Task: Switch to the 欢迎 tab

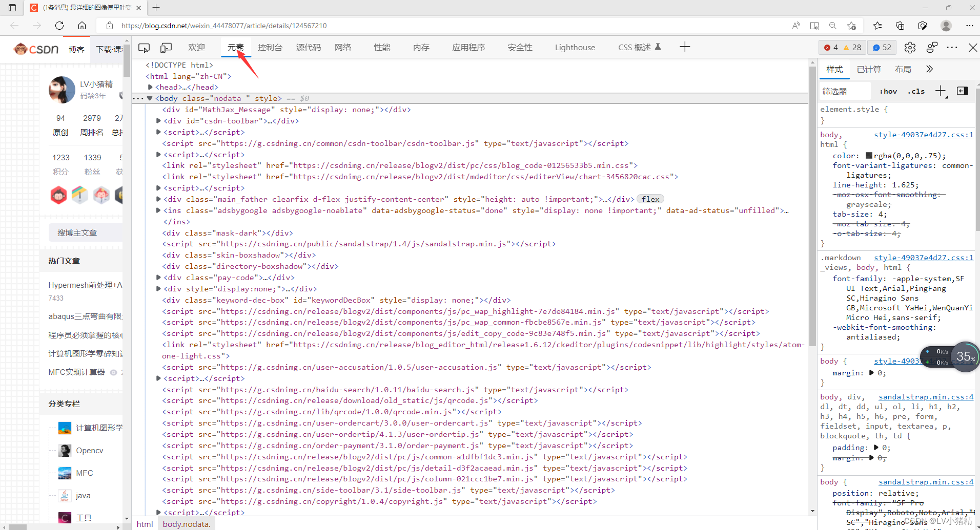Action: (x=196, y=48)
